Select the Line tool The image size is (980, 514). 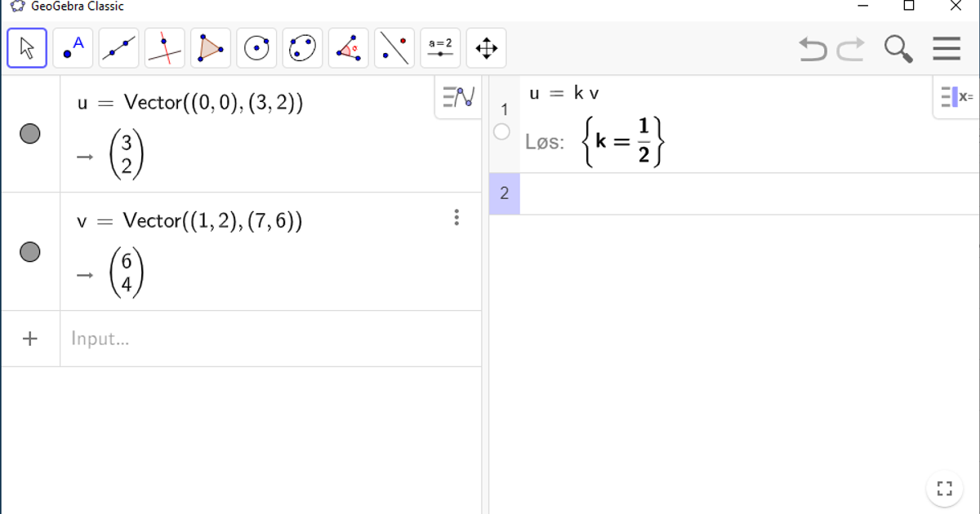(118, 48)
